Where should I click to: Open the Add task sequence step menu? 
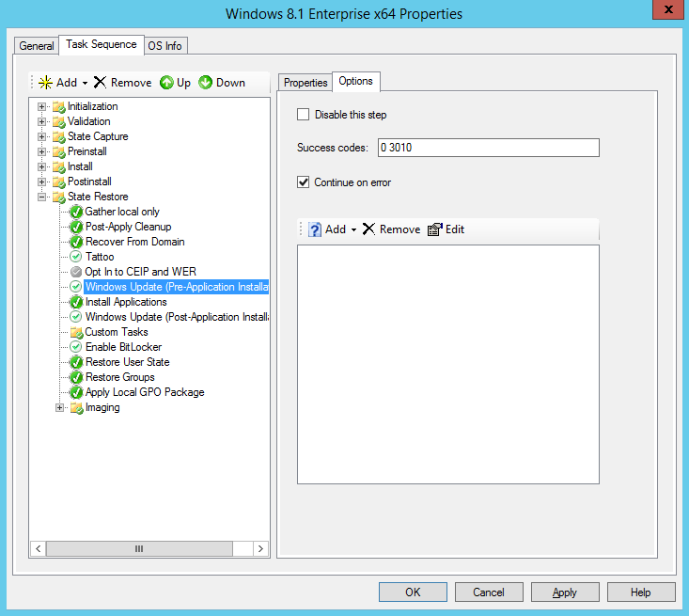click(x=63, y=83)
